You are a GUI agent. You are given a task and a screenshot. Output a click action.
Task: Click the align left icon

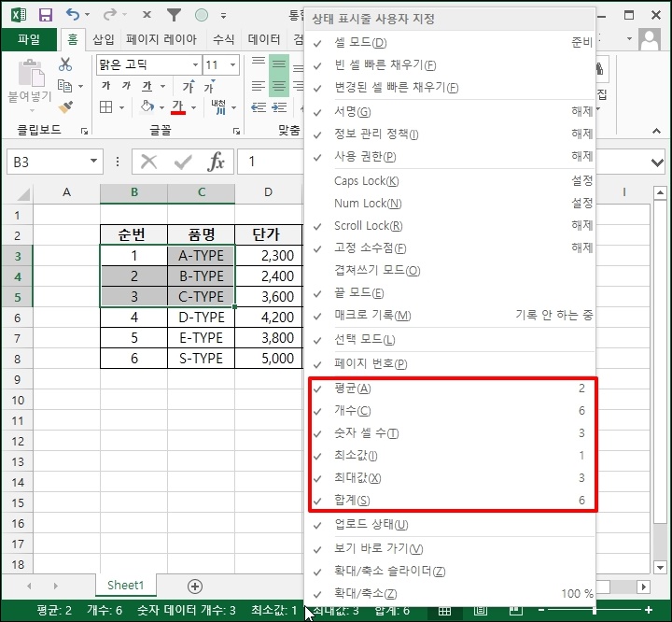pos(258,86)
